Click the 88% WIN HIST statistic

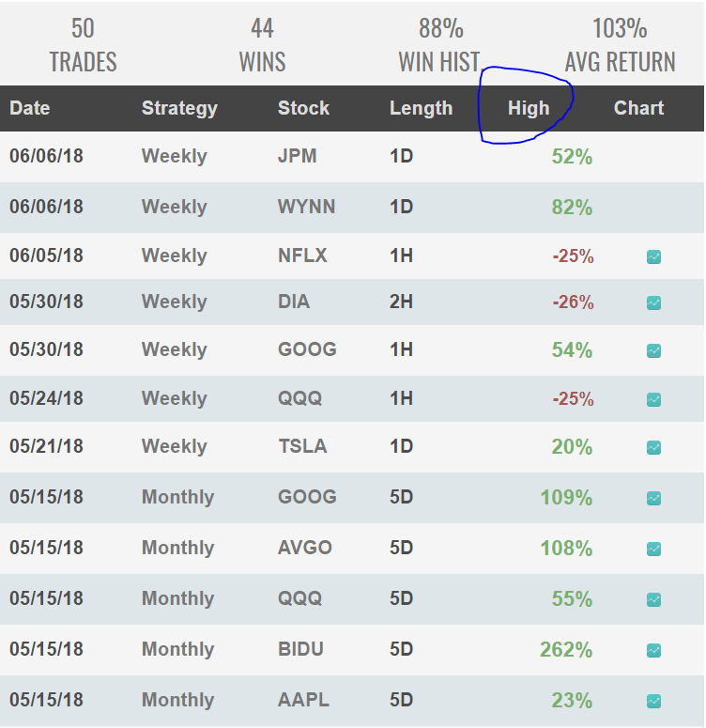(439, 45)
